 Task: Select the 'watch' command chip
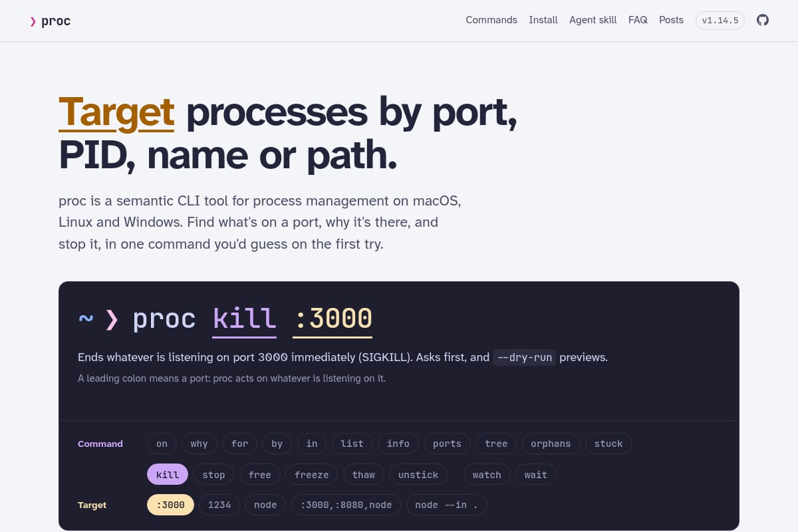coord(487,474)
